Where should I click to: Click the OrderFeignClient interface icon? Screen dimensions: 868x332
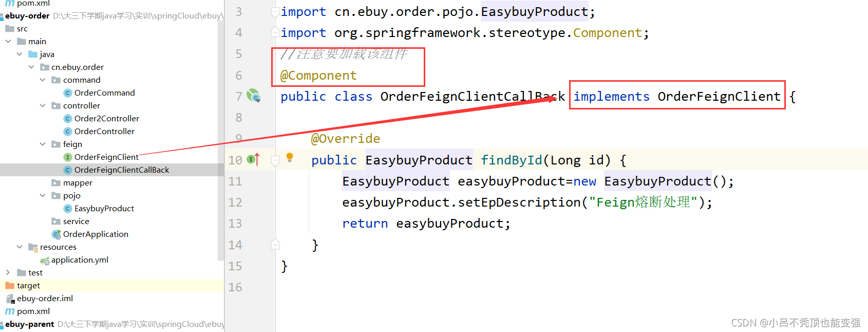point(67,157)
